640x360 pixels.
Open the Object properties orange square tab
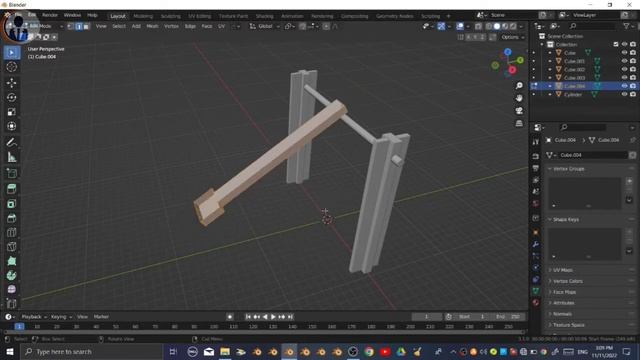pos(536,233)
